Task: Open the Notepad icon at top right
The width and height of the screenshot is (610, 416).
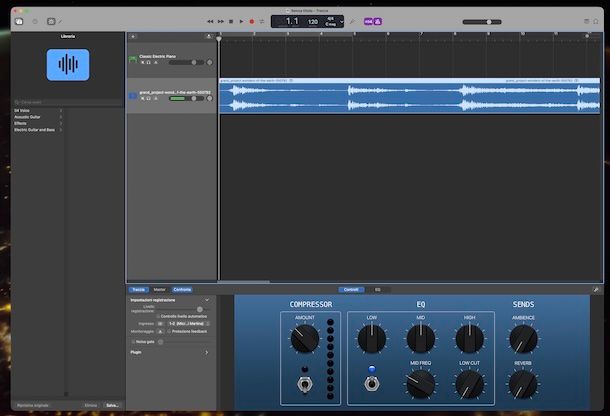Action: tap(587, 21)
